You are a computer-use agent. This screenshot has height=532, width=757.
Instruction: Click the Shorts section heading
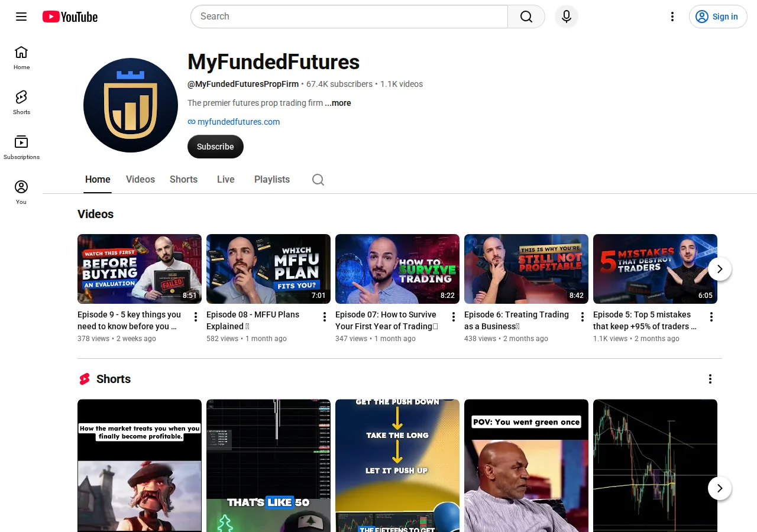(x=114, y=379)
